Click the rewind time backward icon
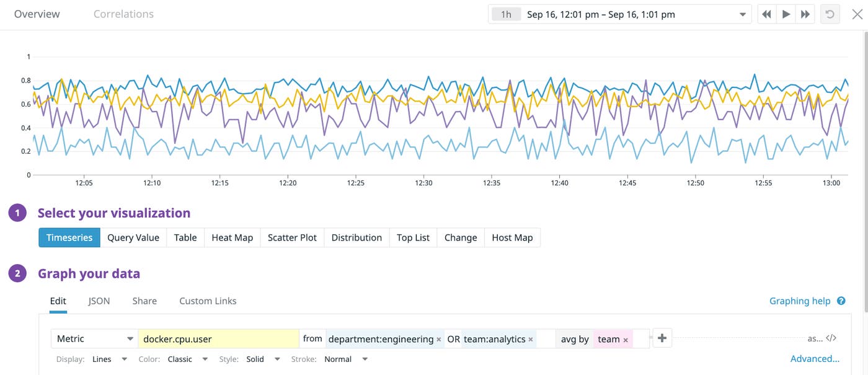Image resolution: width=868 pixels, height=375 pixels. 766,13
